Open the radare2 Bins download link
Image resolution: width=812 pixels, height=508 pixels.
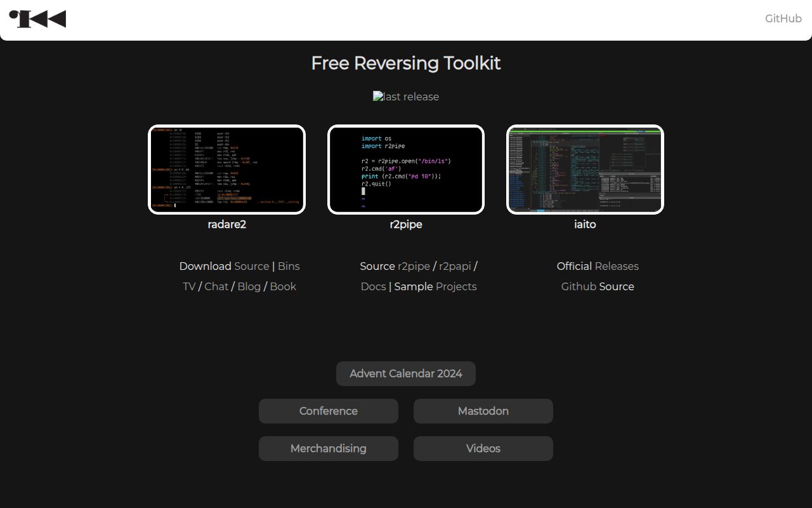pyautogui.click(x=289, y=266)
